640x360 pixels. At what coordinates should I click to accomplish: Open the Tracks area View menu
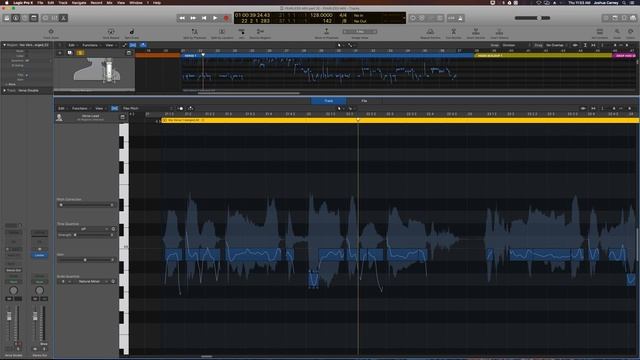pos(110,45)
